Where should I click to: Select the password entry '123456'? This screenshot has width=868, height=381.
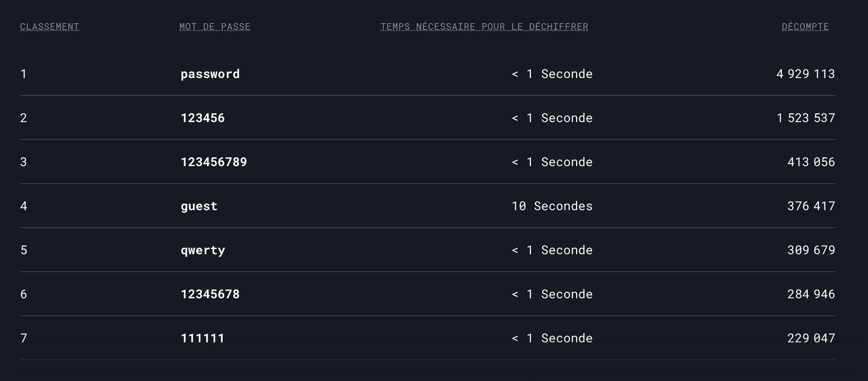point(203,118)
